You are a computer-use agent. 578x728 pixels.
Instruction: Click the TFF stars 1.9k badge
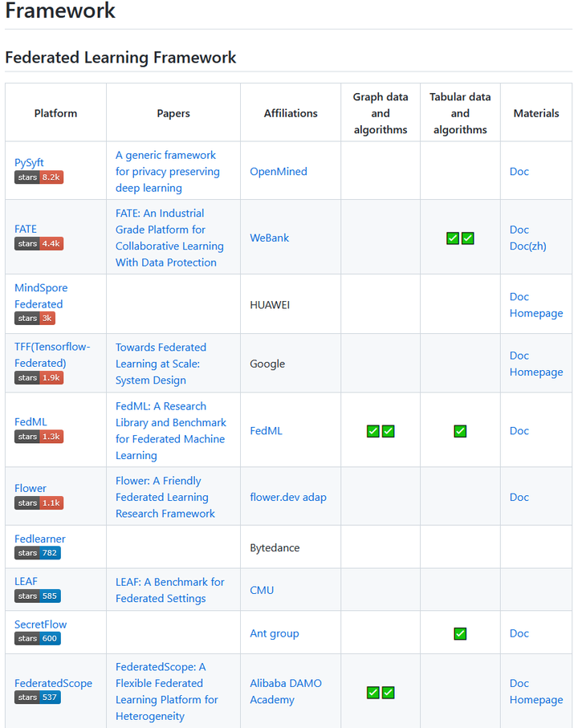coord(39,378)
